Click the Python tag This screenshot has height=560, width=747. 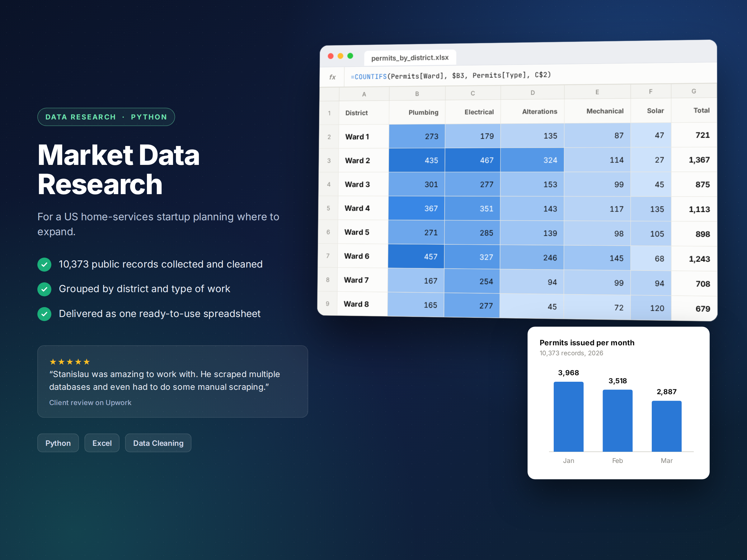coord(58,443)
